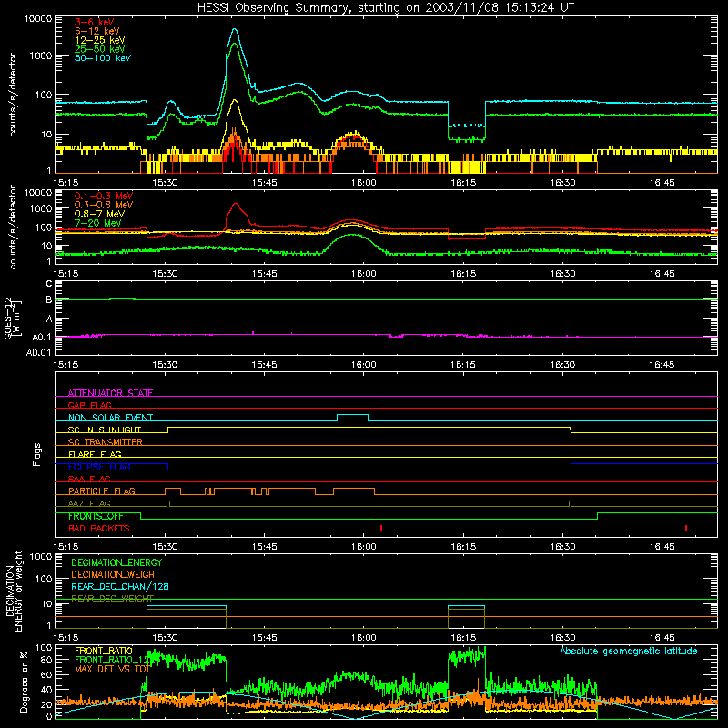Click the '0.3-0.8 MeV' legend label
The image size is (728, 728).
coord(104,205)
